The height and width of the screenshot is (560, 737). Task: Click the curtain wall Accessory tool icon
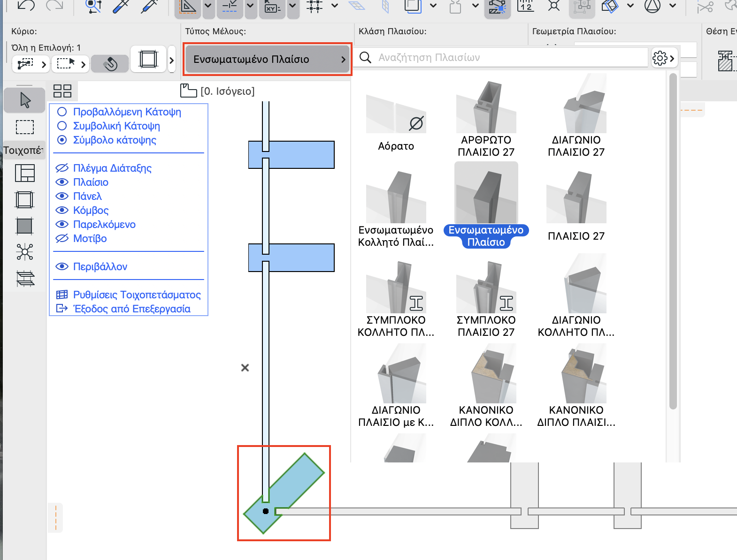tap(25, 279)
